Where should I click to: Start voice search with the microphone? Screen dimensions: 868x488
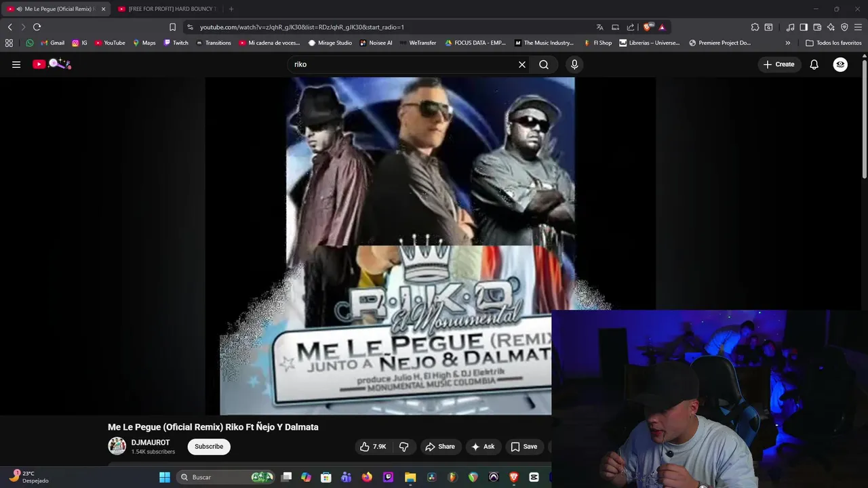[574, 64]
